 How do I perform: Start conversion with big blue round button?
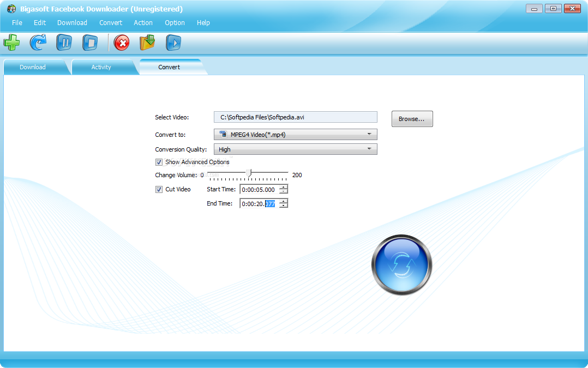(x=401, y=264)
